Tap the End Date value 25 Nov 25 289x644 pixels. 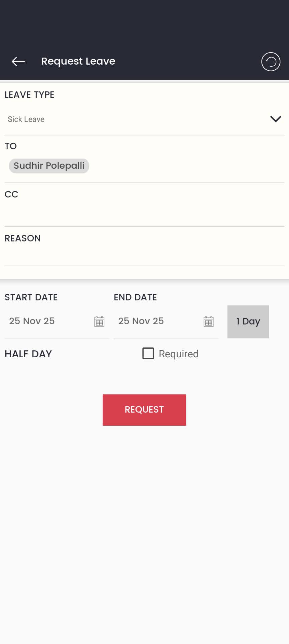point(141,321)
